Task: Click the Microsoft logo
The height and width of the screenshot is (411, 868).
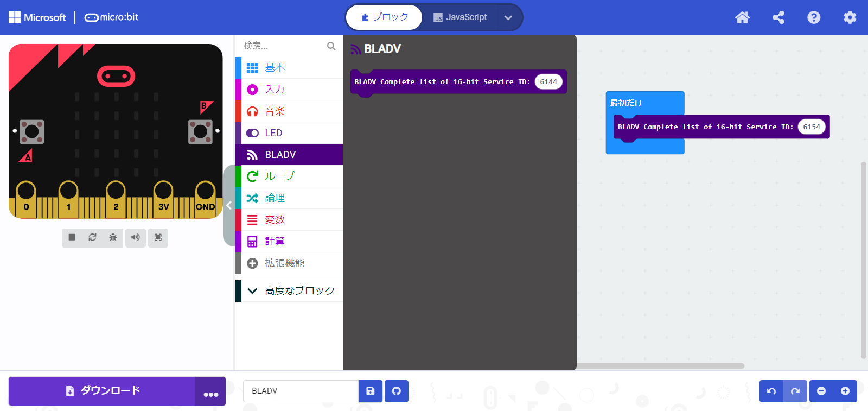Action: point(37,17)
